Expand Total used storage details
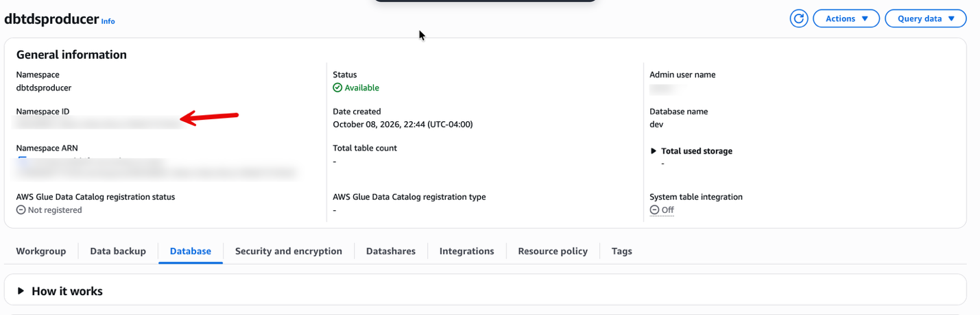The image size is (980, 315). pos(691,151)
